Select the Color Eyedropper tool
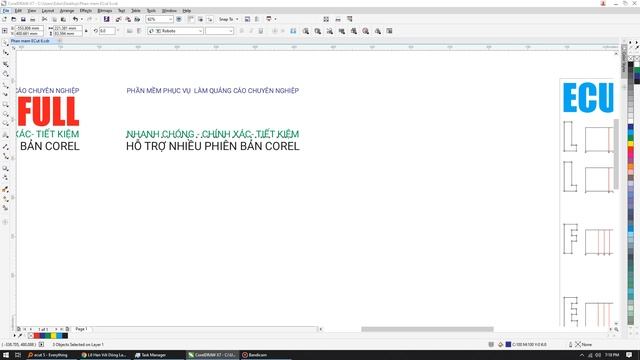640x360 pixels. [5, 189]
